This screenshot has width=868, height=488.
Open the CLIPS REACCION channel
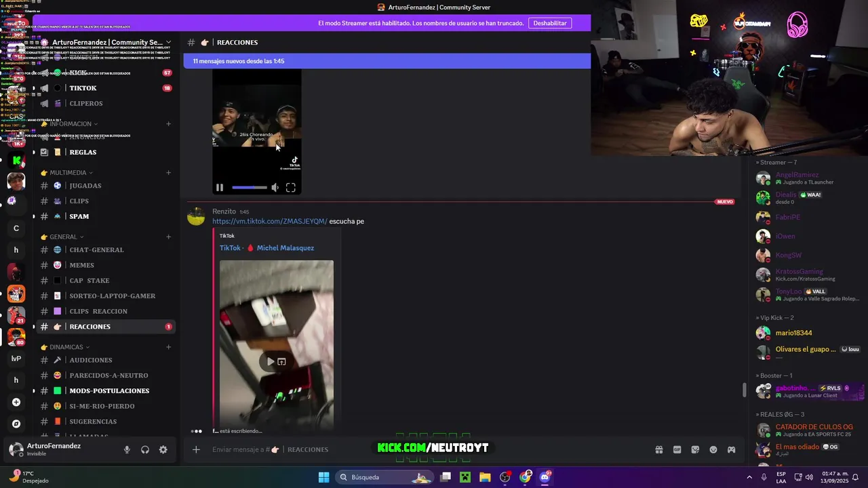[x=106, y=312]
